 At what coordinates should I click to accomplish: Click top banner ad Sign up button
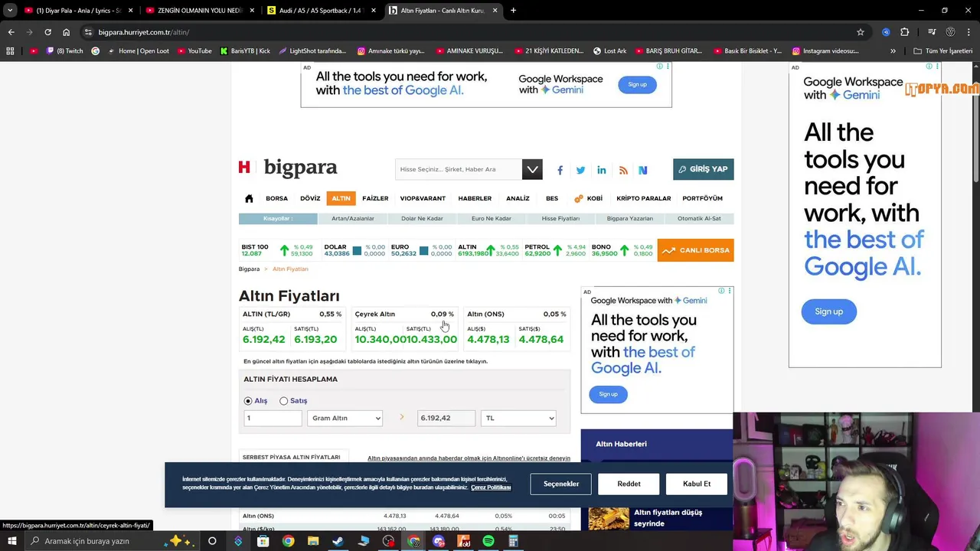(x=637, y=84)
